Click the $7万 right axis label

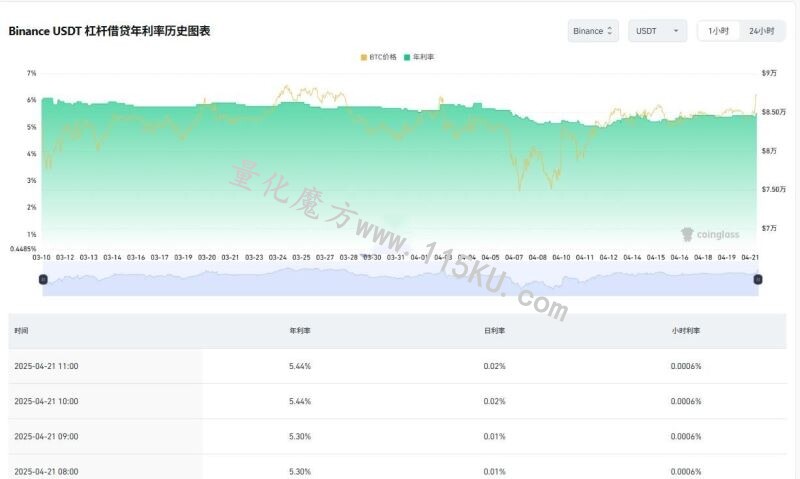click(x=769, y=228)
